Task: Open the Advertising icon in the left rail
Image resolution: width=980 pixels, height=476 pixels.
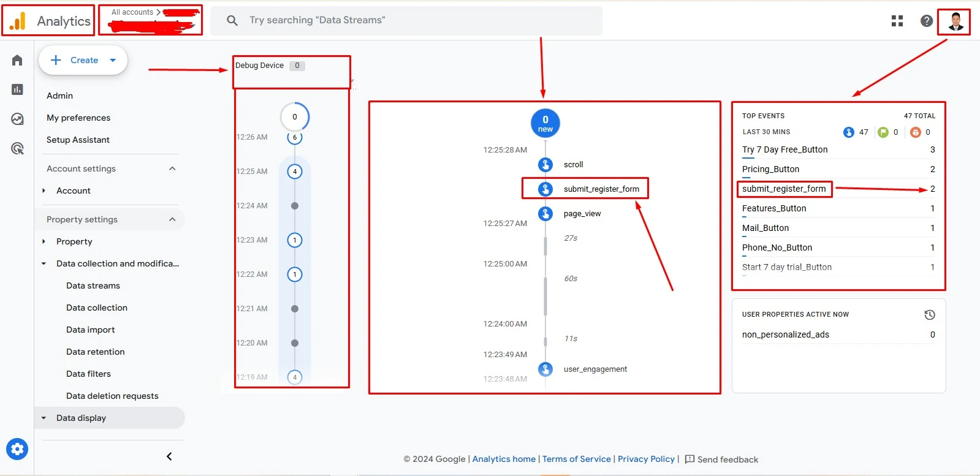Action: (x=17, y=148)
